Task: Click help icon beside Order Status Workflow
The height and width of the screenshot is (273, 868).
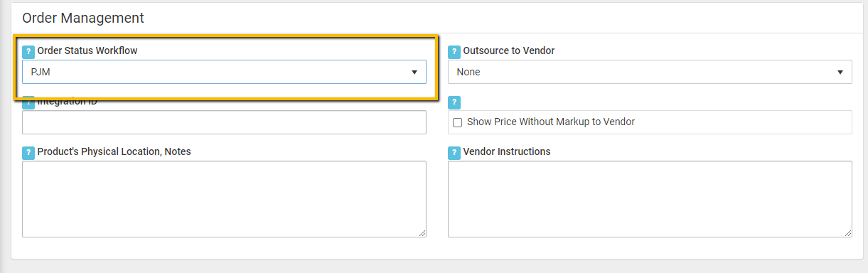Action: [28, 52]
